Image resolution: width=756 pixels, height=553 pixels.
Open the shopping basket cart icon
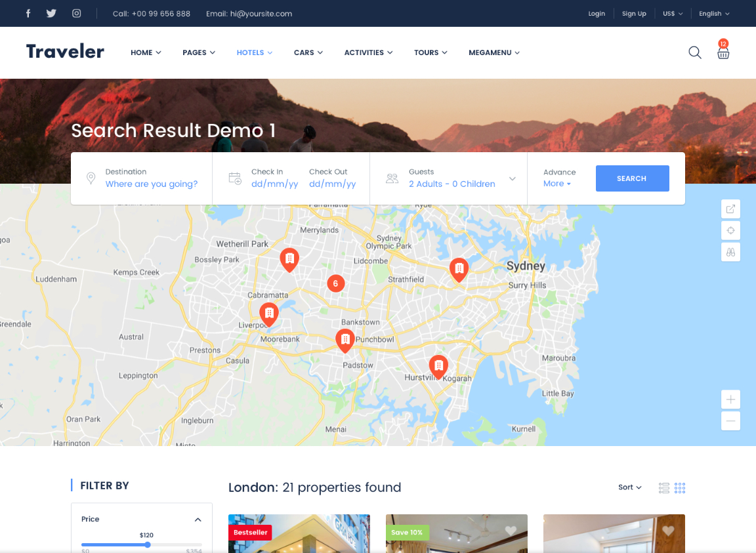click(x=723, y=53)
